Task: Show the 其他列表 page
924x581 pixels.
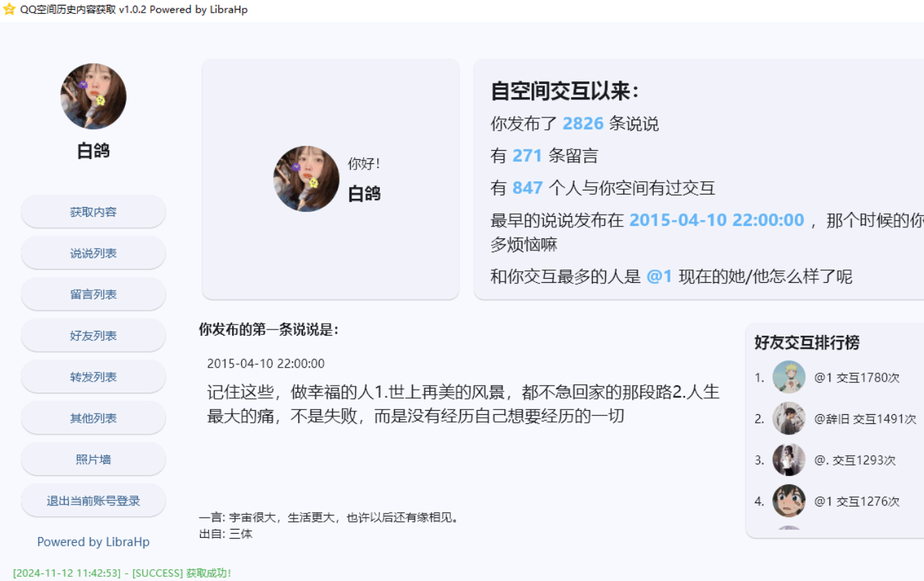Action: [93, 418]
